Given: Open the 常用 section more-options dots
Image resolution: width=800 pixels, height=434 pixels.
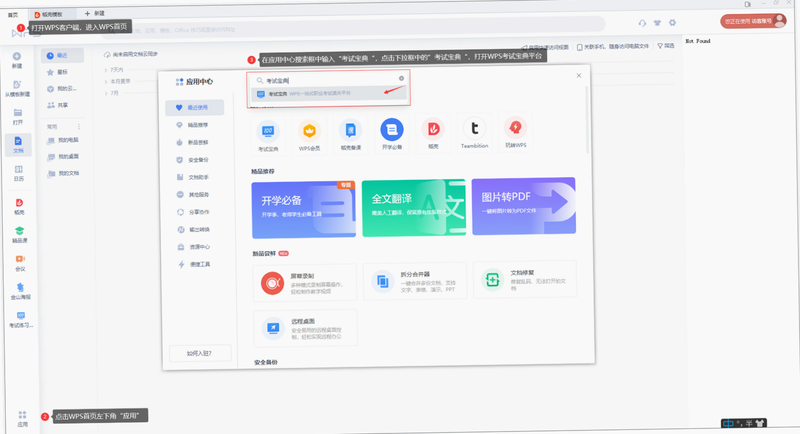Looking at the screenshot, I should [79, 126].
